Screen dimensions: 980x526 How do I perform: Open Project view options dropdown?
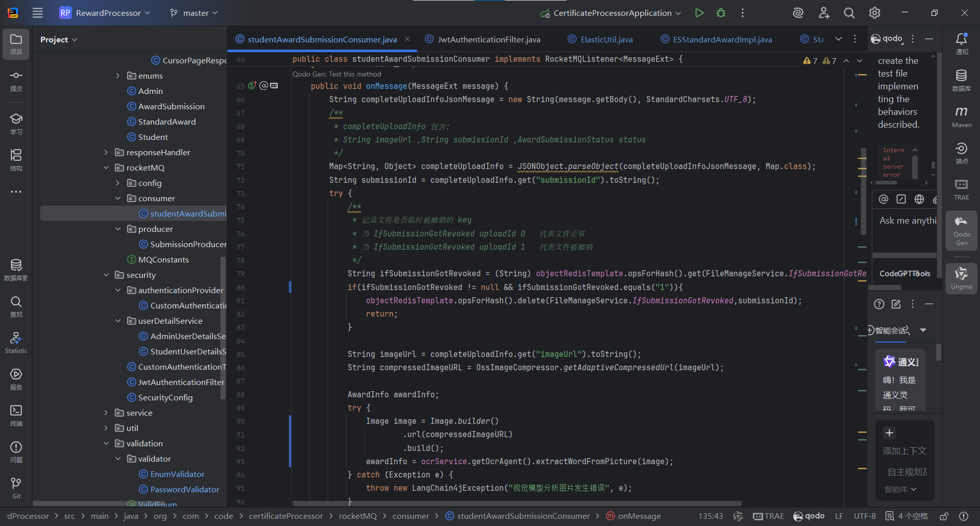(59, 39)
